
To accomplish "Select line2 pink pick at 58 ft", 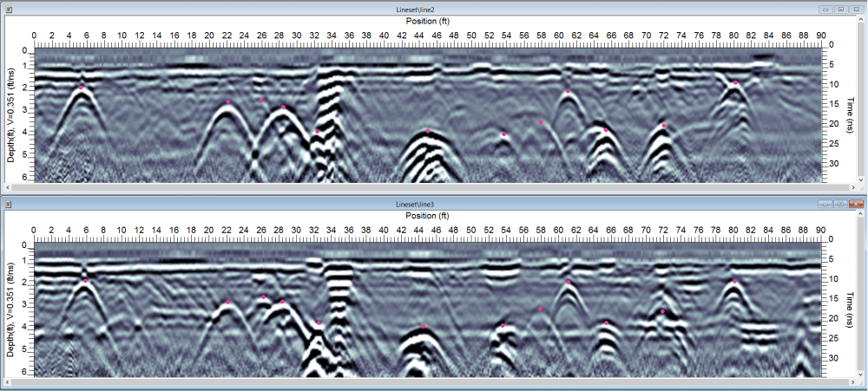I will click(541, 122).
